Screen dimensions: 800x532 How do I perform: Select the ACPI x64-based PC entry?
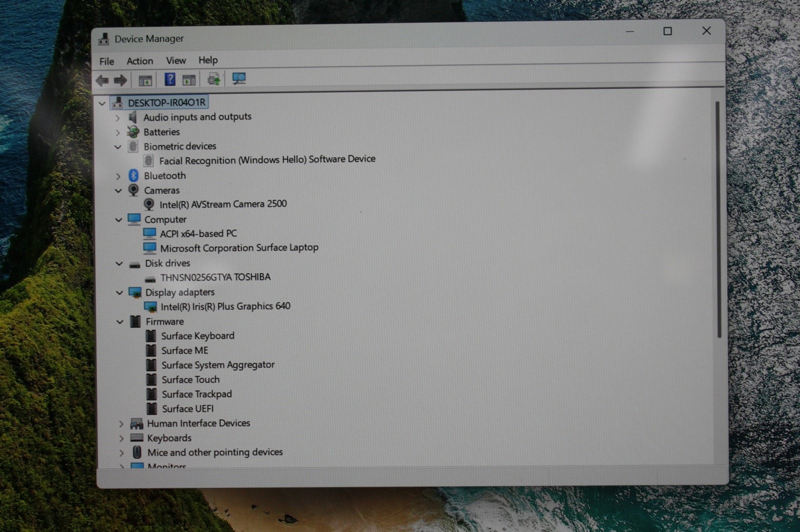[198, 233]
